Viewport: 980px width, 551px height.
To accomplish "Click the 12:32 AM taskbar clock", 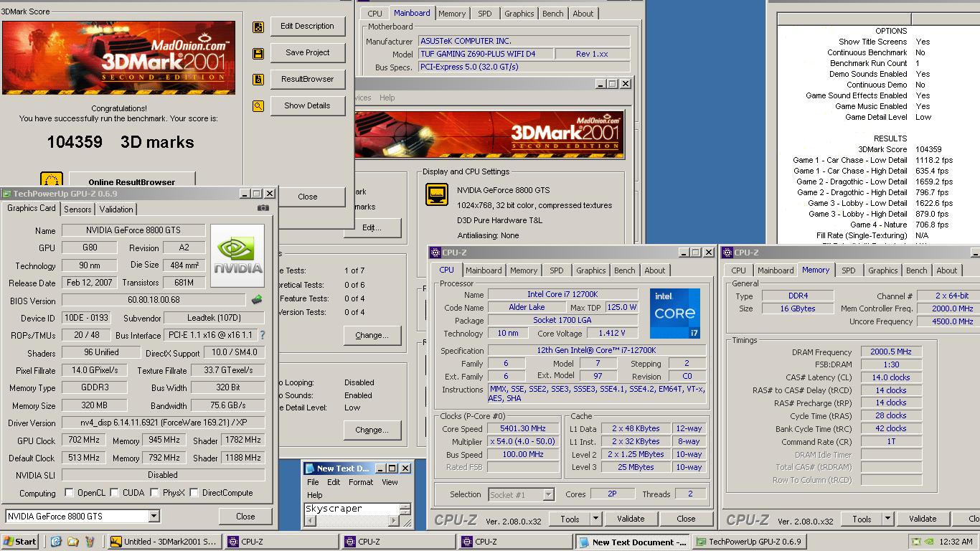I will [956, 542].
